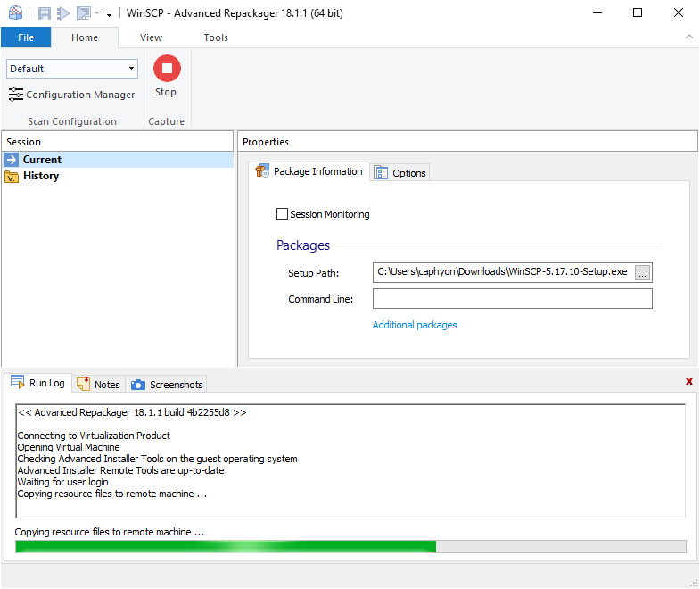Click the Packages section heading
Viewport: 700px width, 589px height.
303,245
